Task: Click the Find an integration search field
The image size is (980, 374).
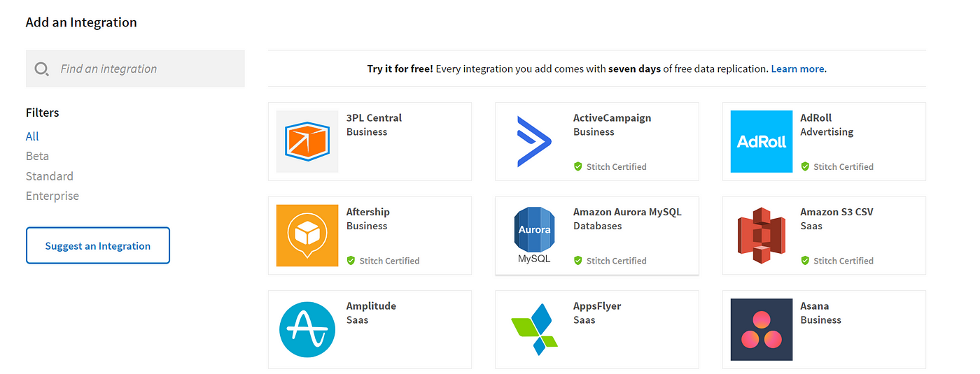Action: tap(135, 69)
